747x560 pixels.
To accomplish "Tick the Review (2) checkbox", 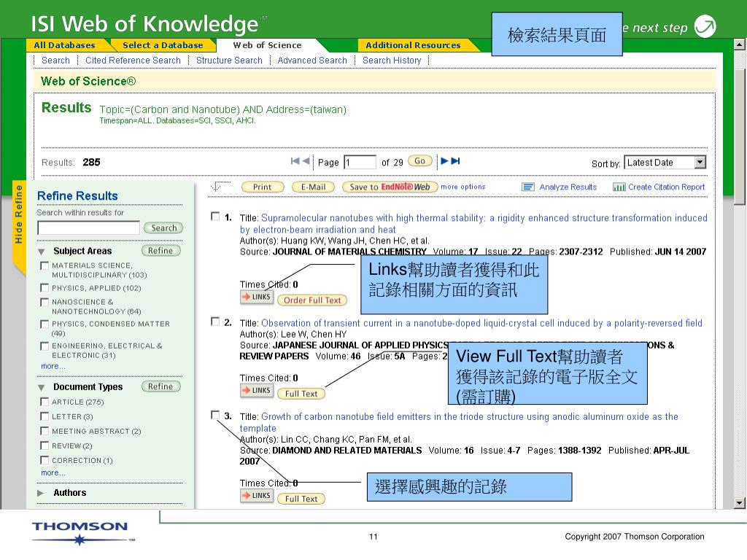I will [44, 446].
